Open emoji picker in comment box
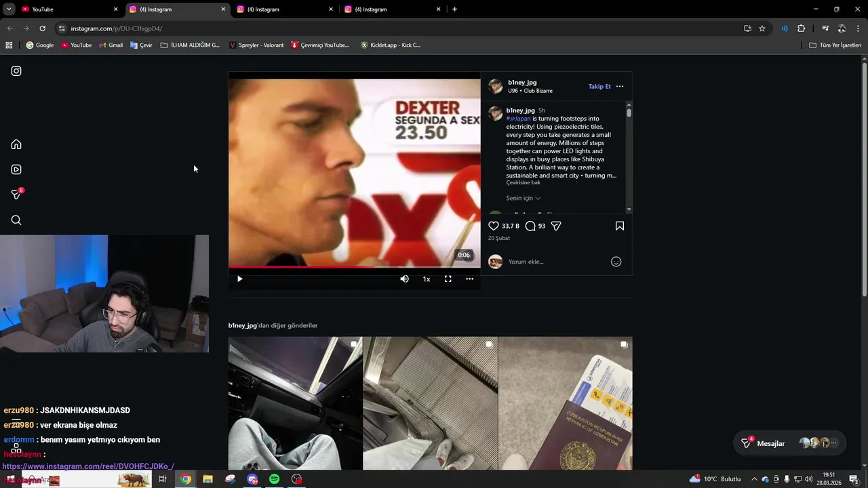 [616, 262]
